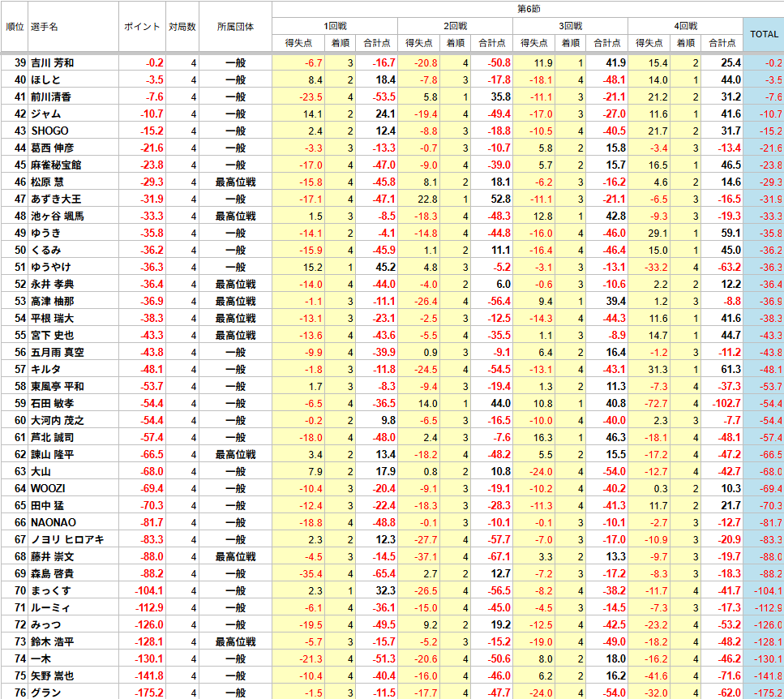
Task: Select player name ルーミィ
Action: [x=50, y=607]
